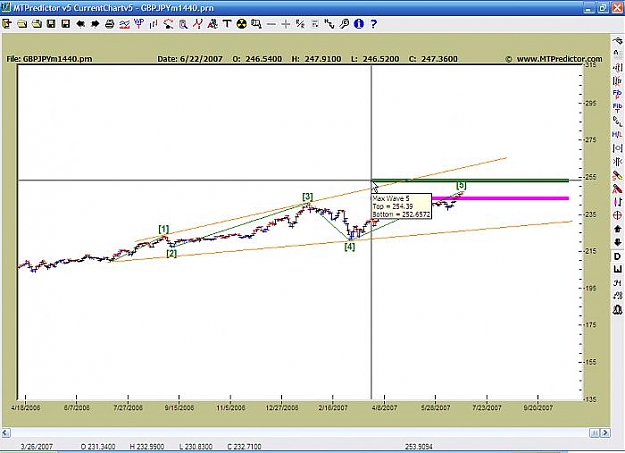
Task: Switch to weekly W timeframe button
Action: pyautogui.click(x=617, y=270)
